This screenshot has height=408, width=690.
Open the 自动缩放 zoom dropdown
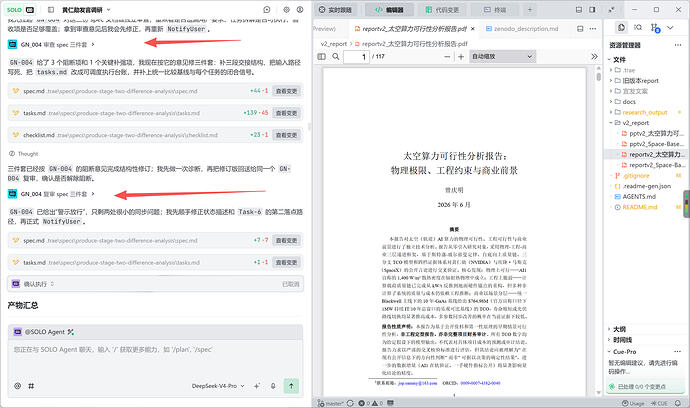point(502,56)
